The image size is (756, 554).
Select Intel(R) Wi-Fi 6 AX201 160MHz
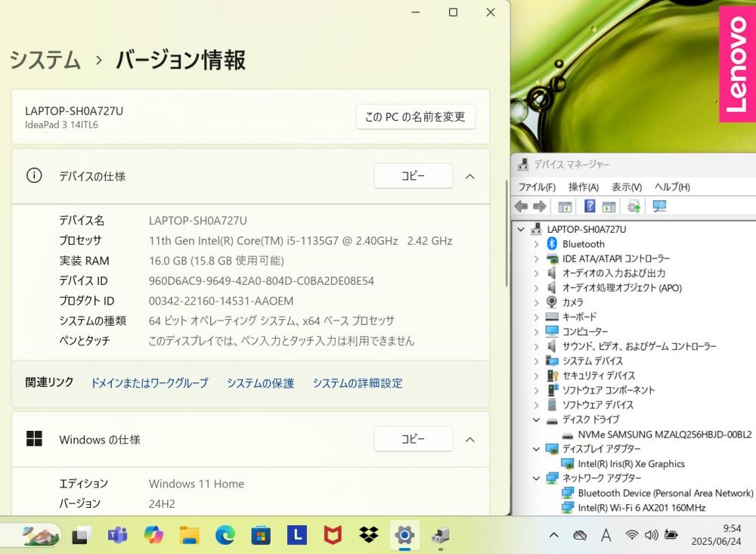click(642, 508)
